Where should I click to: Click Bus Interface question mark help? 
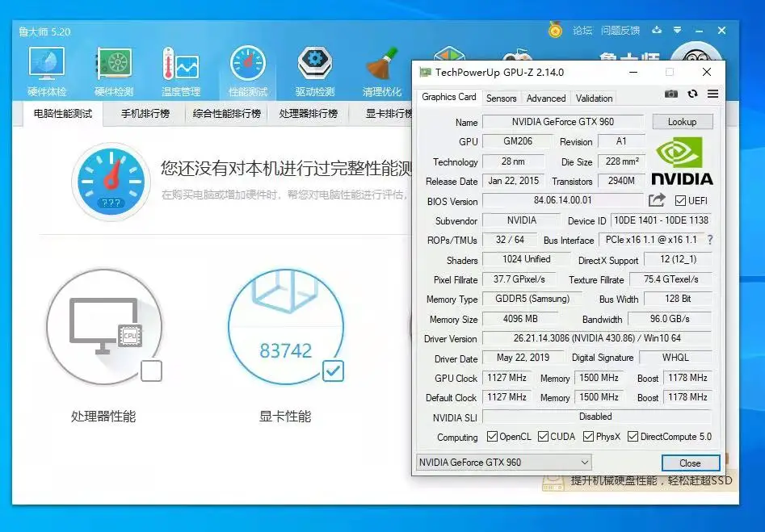[710, 240]
